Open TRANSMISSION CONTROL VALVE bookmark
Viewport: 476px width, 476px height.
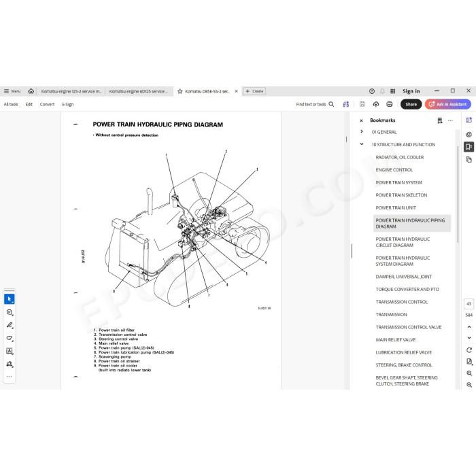click(409, 327)
